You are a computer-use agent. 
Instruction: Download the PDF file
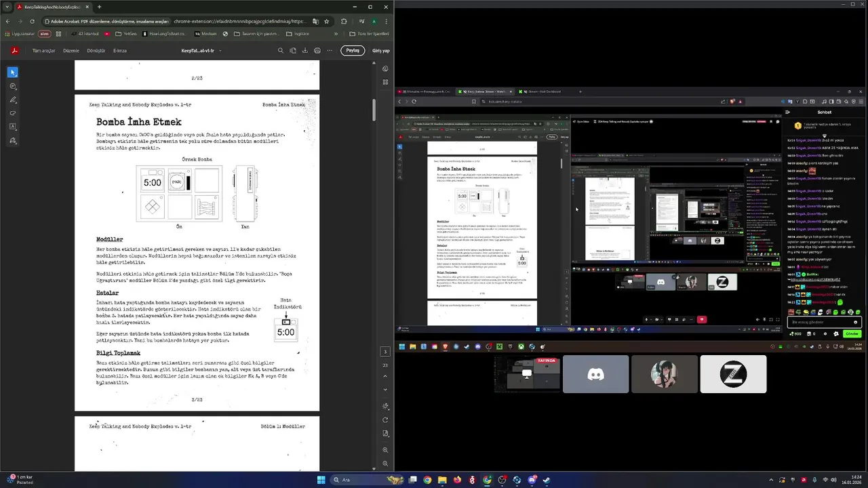[x=304, y=50]
